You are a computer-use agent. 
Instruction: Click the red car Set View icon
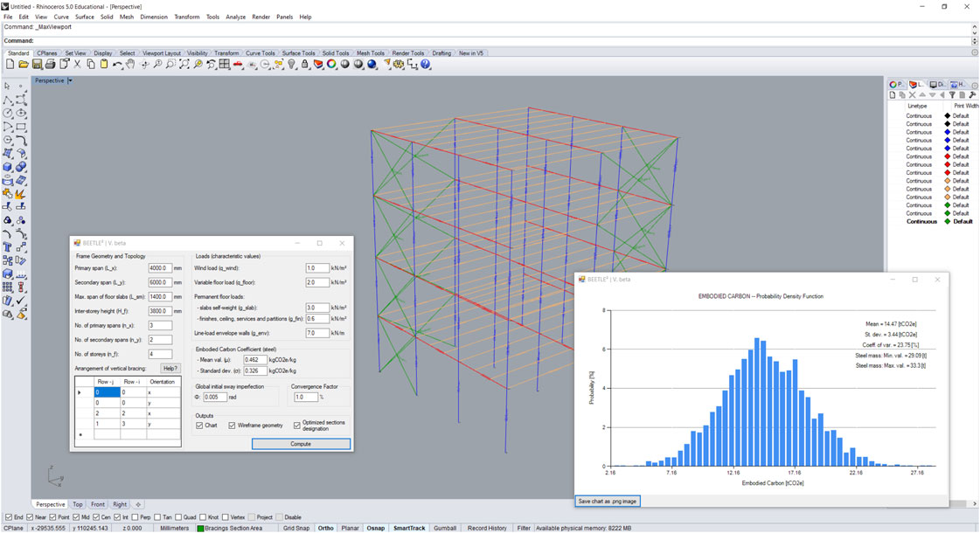[238, 65]
